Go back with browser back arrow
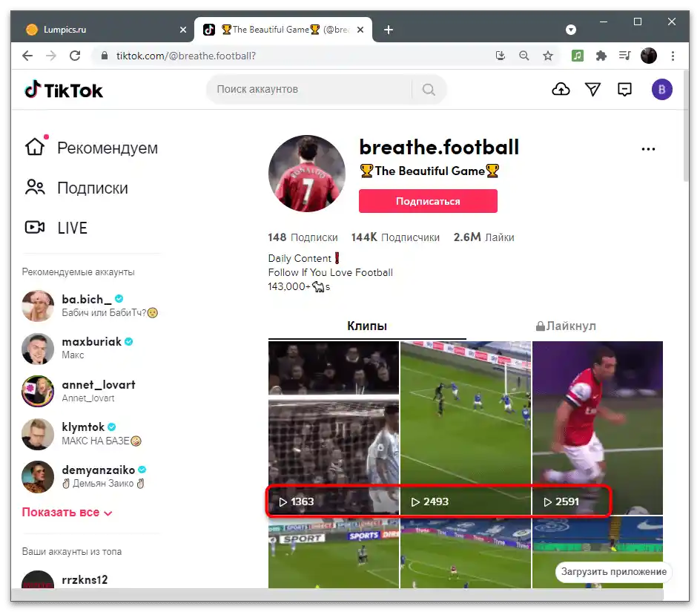This screenshot has height=612, width=700. (27, 56)
